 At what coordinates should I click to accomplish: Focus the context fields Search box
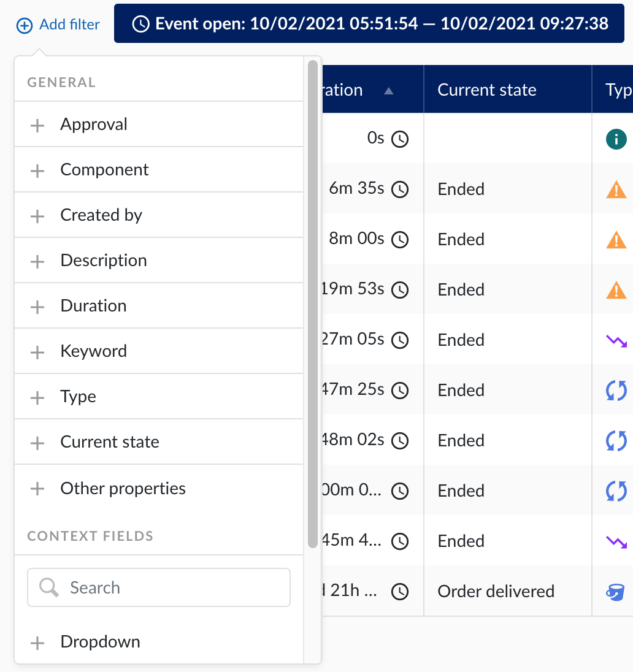click(x=159, y=588)
